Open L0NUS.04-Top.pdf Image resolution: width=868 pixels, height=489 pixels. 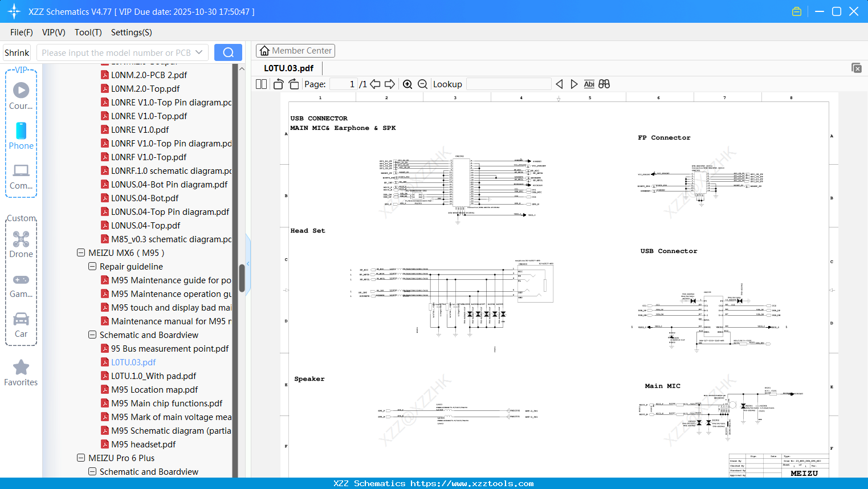point(146,225)
